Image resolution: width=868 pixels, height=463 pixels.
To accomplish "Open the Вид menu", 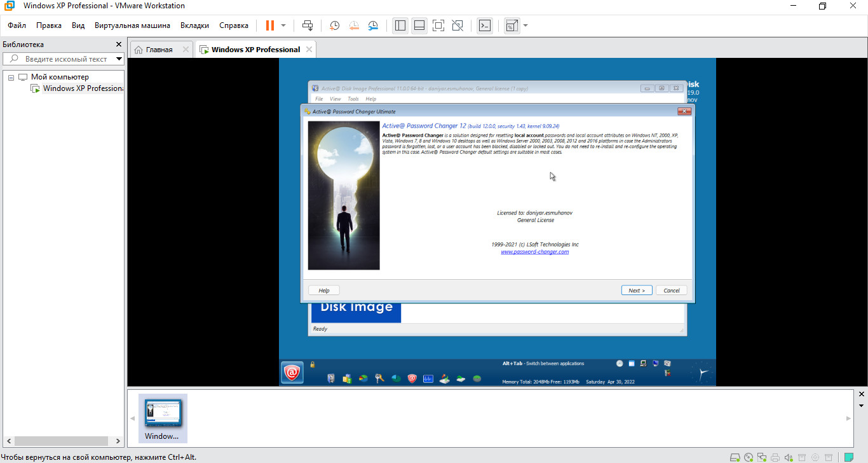I will click(x=78, y=25).
